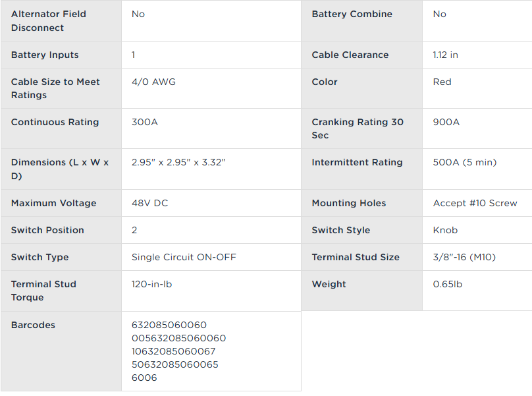This screenshot has height=396, width=532.
Task: Click the dimensions value 2.95" x 2.95" x 3.32"
Action: (178, 162)
